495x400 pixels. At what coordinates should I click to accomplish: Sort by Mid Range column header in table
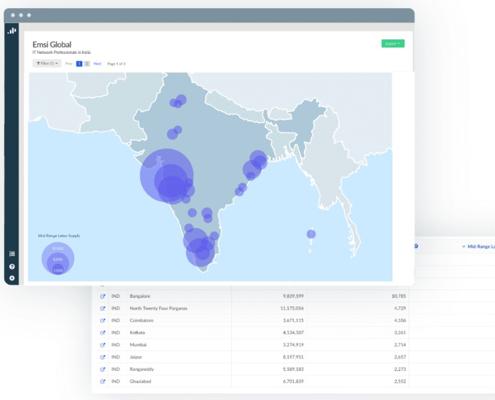479,246
